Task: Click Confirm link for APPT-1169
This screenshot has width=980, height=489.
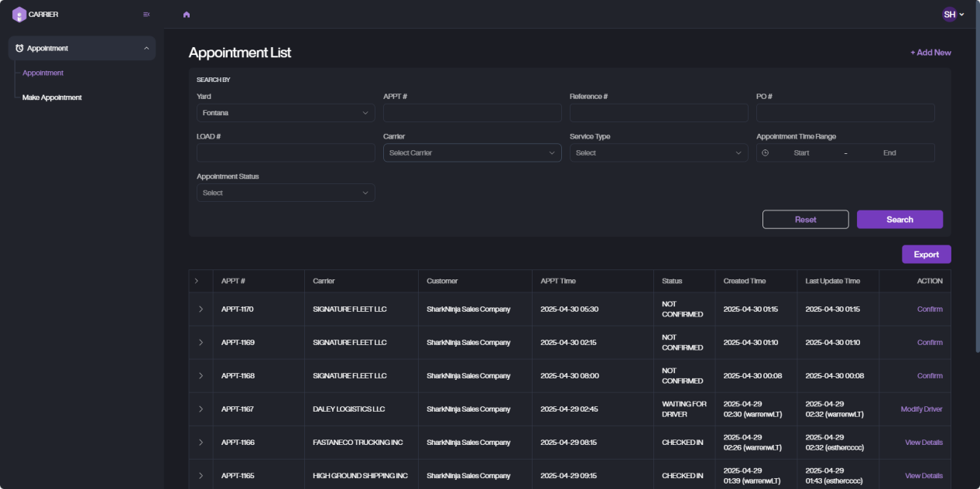Action: coord(930,343)
